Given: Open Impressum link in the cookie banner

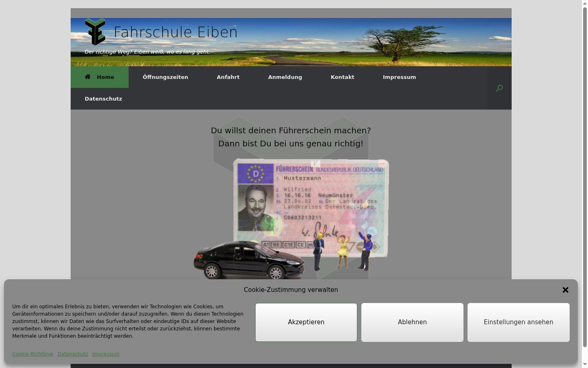Looking at the screenshot, I should [106, 354].
